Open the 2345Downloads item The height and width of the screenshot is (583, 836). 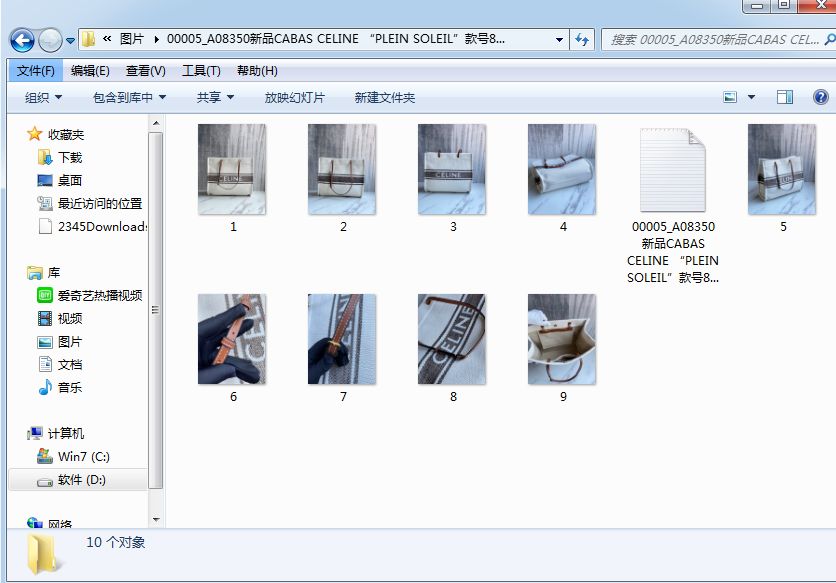click(x=102, y=227)
